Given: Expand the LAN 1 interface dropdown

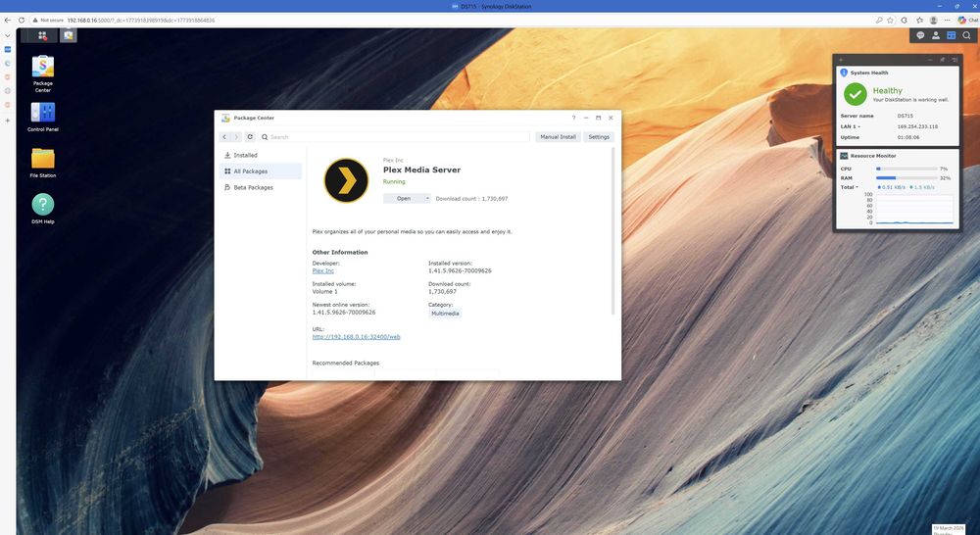Looking at the screenshot, I should pyautogui.click(x=858, y=126).
